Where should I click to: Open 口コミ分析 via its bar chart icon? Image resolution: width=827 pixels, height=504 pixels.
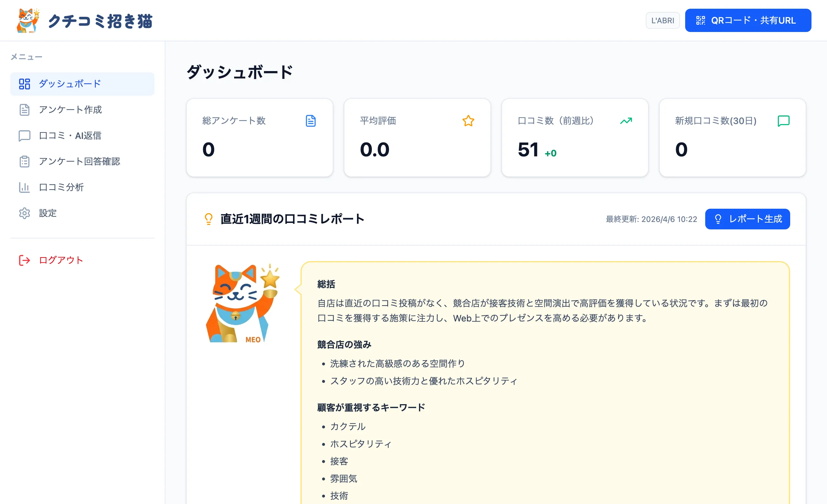(24, 187)
